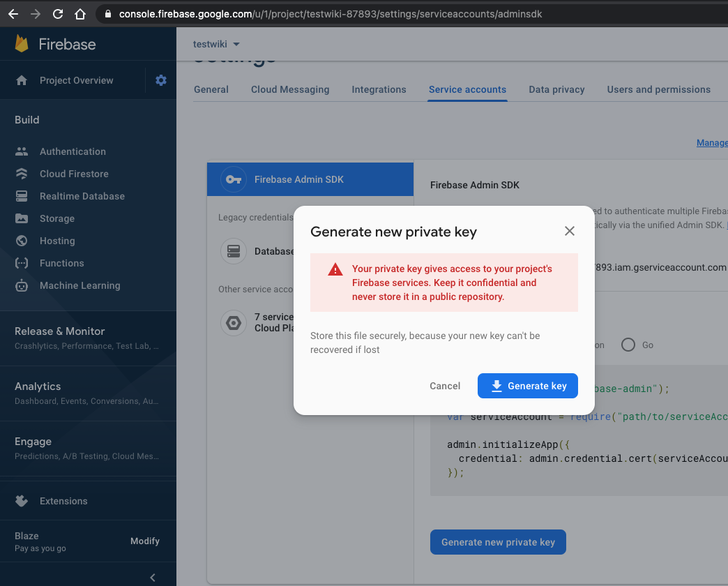
Task: Switch to the Integrations tab
Action: [379, 89]
